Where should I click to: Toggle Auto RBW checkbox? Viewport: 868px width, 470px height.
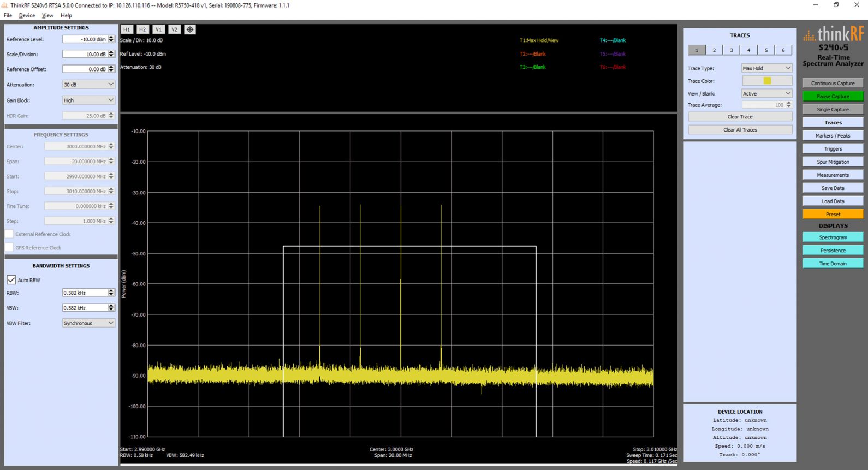11,280
